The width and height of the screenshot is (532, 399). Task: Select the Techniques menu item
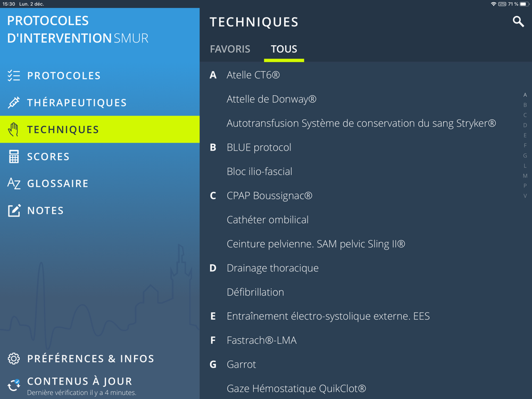(x=100, y=129)
